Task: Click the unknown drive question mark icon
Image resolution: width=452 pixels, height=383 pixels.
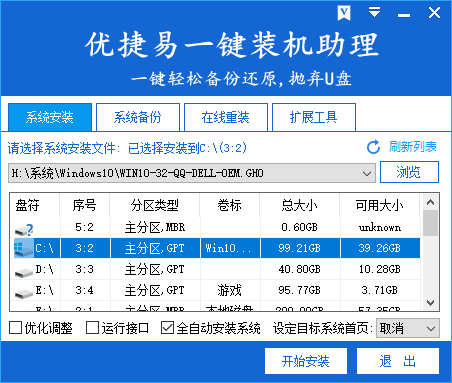Action: [24, 229]
